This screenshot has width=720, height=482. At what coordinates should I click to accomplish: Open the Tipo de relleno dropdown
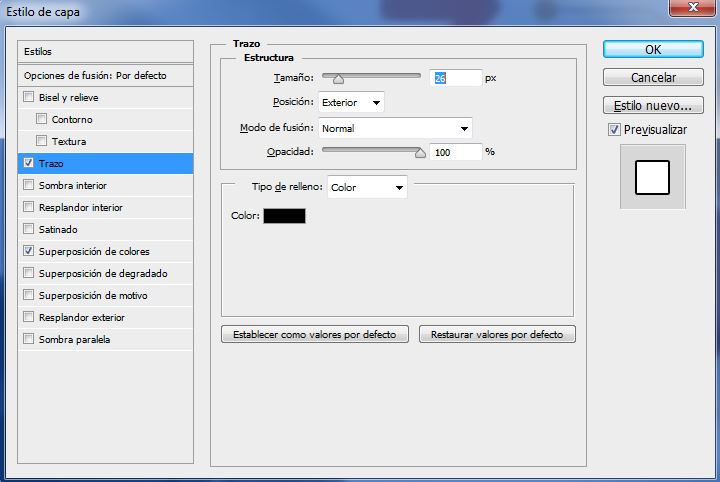[x=367, y=187]
